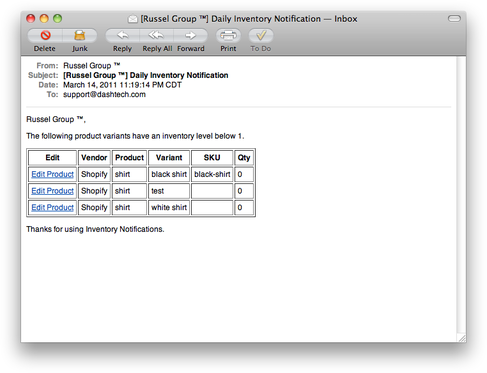Click the test variant cell
This screenshot has height=373, width=487.
coord(169,191)
